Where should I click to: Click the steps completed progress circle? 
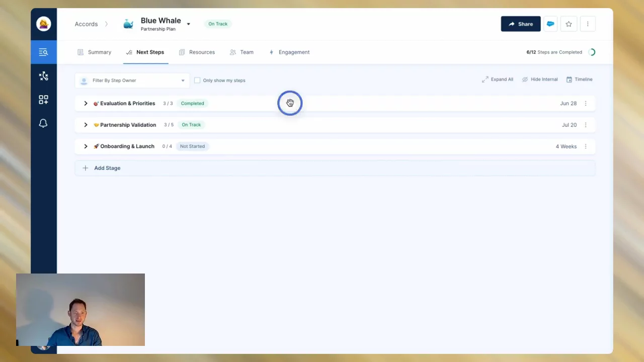[592, 52]
